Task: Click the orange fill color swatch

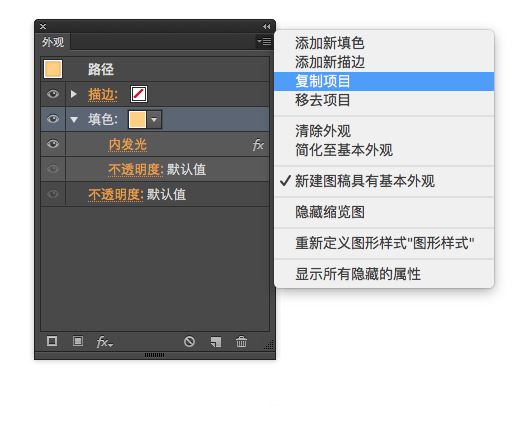Action: [137, 119]
